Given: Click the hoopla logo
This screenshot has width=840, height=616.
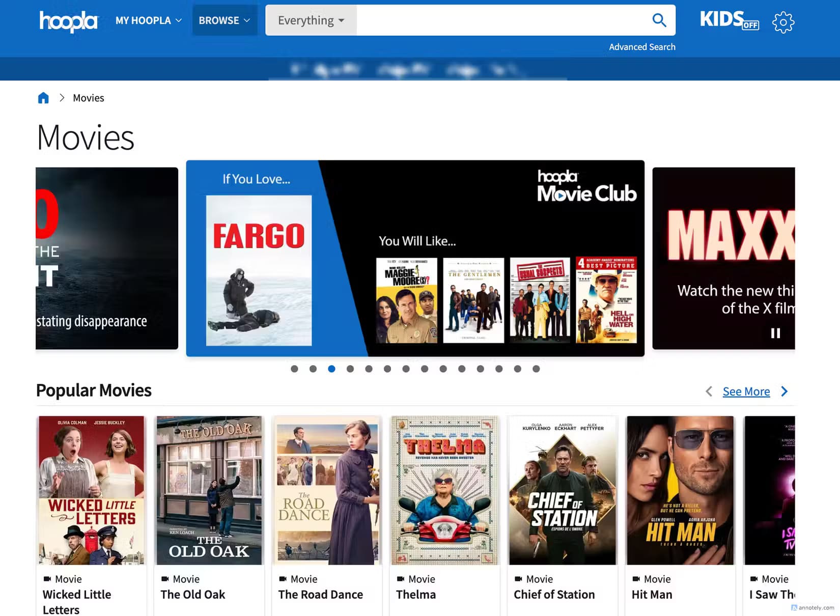Looking at the screenshot, I should point(68,21).
